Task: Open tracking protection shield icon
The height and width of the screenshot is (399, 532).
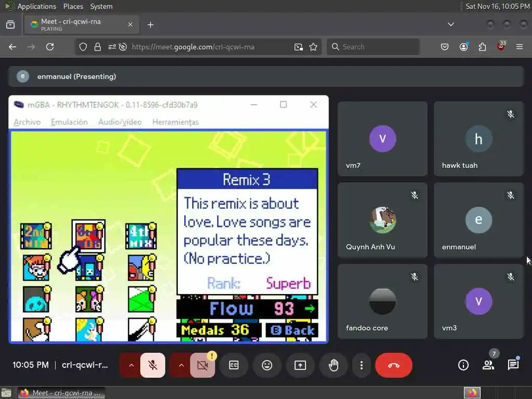Action: (83, 47)
